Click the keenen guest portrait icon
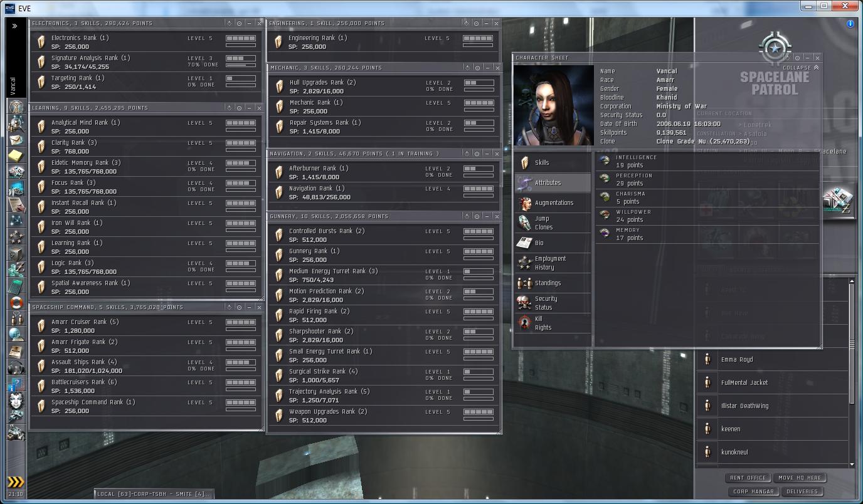The width and height of the screenshot is (863, 504). coord(707,429)
